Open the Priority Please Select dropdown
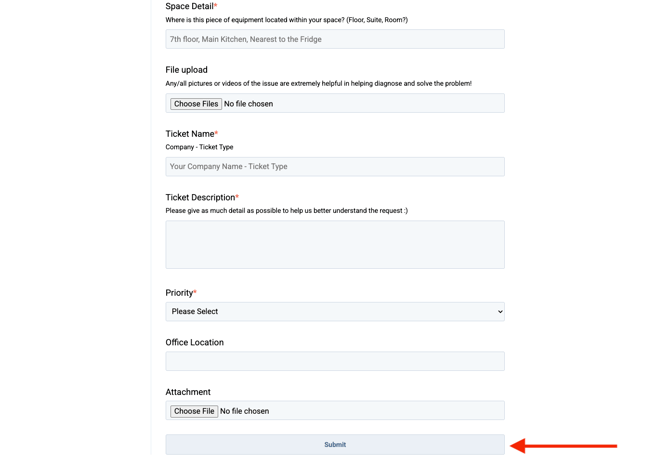Screen dimensions: 670x459 click(335, 311)
